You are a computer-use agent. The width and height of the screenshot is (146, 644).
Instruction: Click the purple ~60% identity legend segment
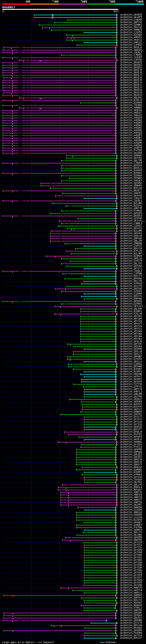point(73,4)
